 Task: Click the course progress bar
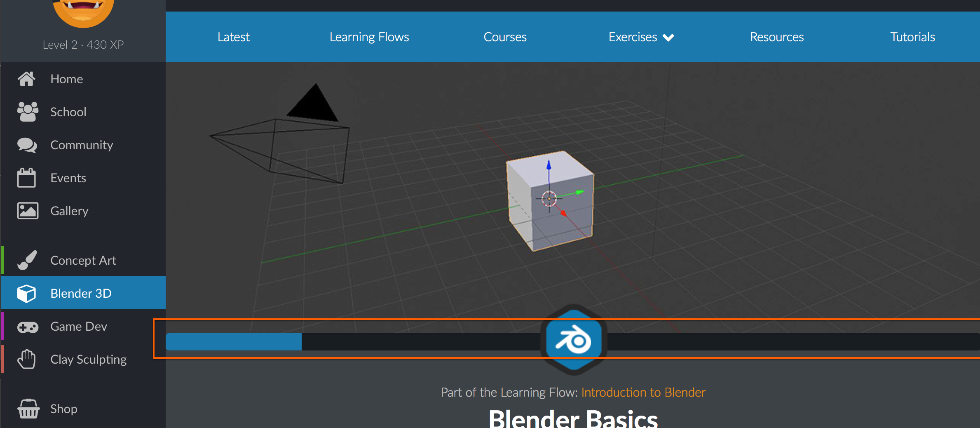point(573,342)
